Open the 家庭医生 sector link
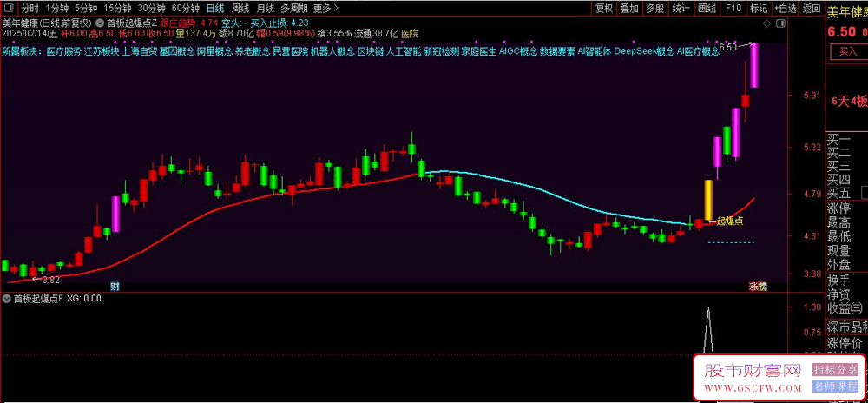Viewport: 868px width, 403px height. [479, 52]
